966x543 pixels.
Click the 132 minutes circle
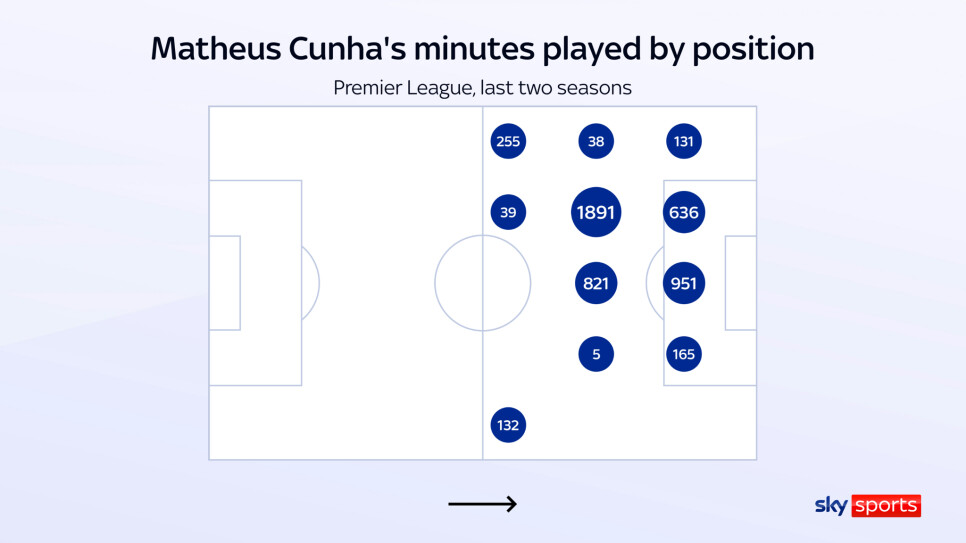click(508, 425)
